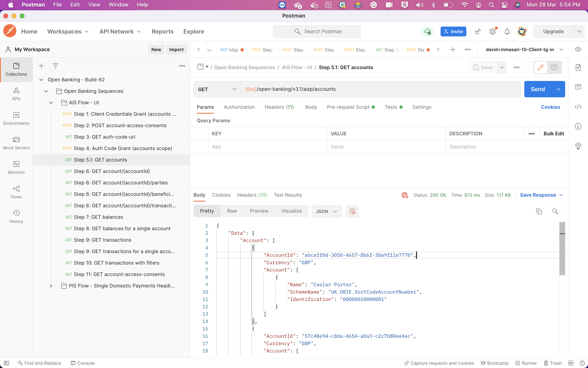Switch to the Pre-request Script tab

351,107
